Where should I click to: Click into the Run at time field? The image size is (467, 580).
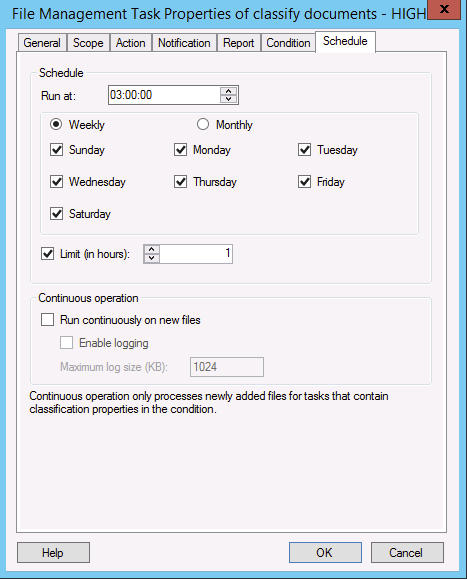[x=165, y=95]
